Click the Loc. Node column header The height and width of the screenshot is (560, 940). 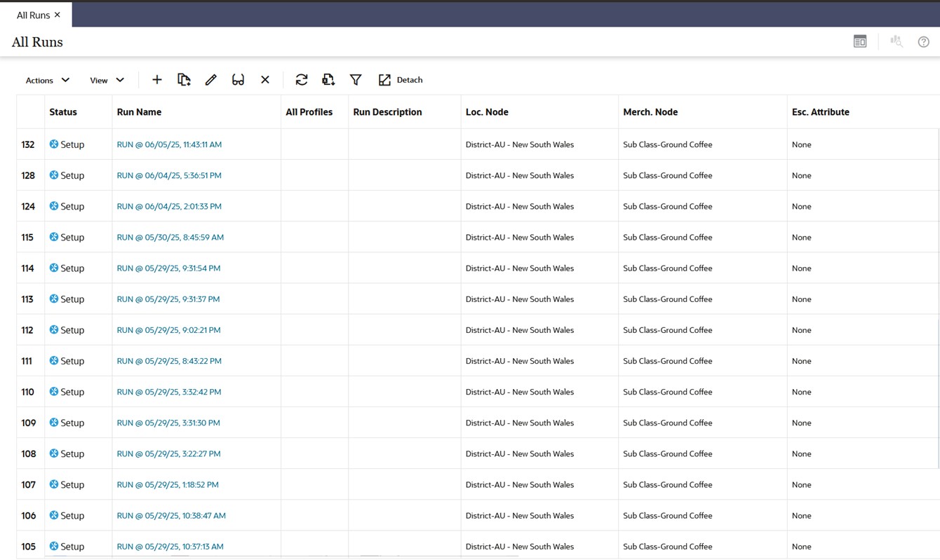[x=487, y=111]
